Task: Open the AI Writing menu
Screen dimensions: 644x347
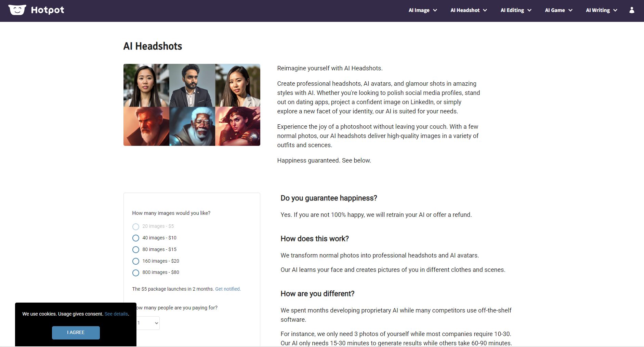Action: 602,10
